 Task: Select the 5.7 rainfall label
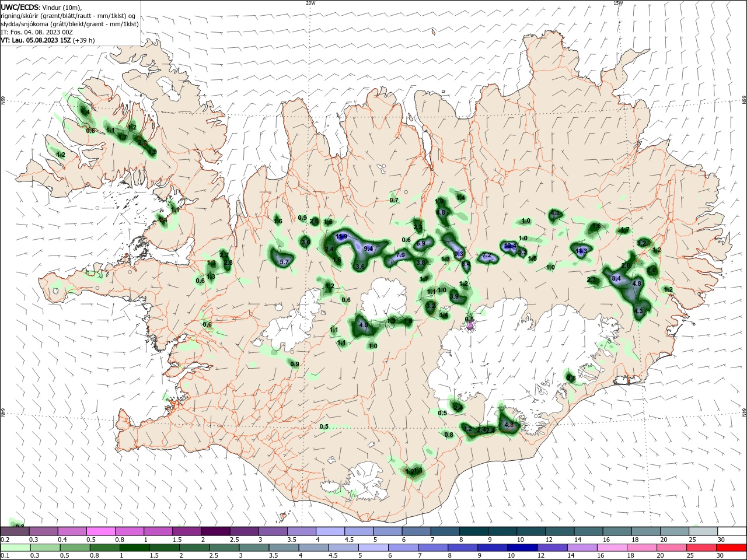coord(285,262)
